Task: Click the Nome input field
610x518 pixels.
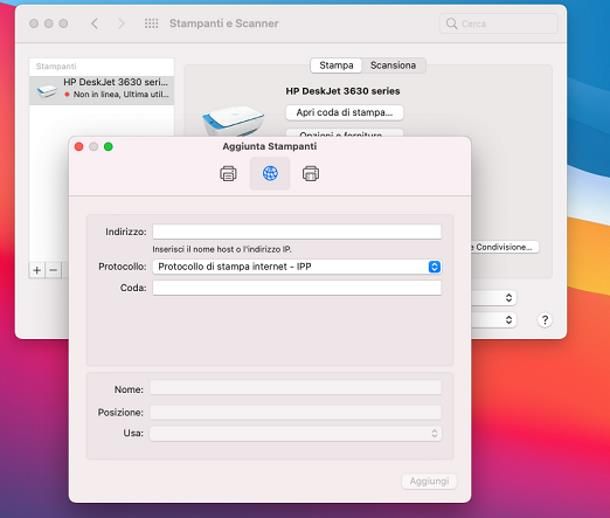Action: click(296, 388)
